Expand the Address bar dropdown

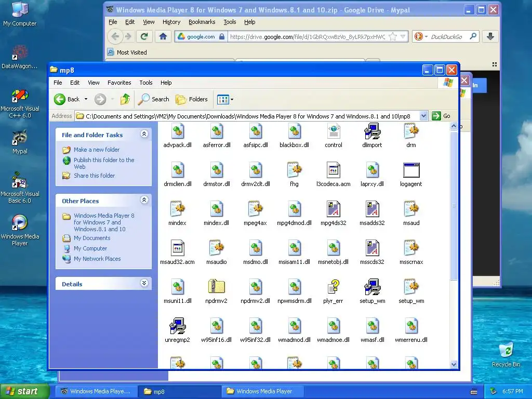[423, 116]
